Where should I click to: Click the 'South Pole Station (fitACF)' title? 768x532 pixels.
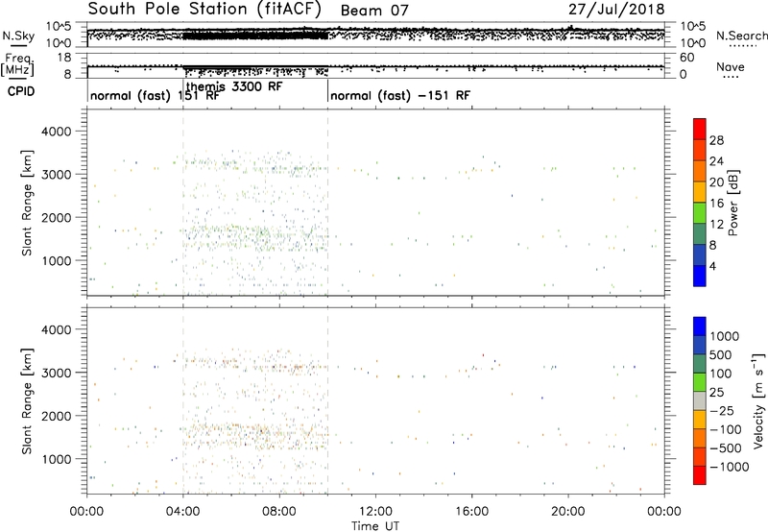(x=204, y=10)
